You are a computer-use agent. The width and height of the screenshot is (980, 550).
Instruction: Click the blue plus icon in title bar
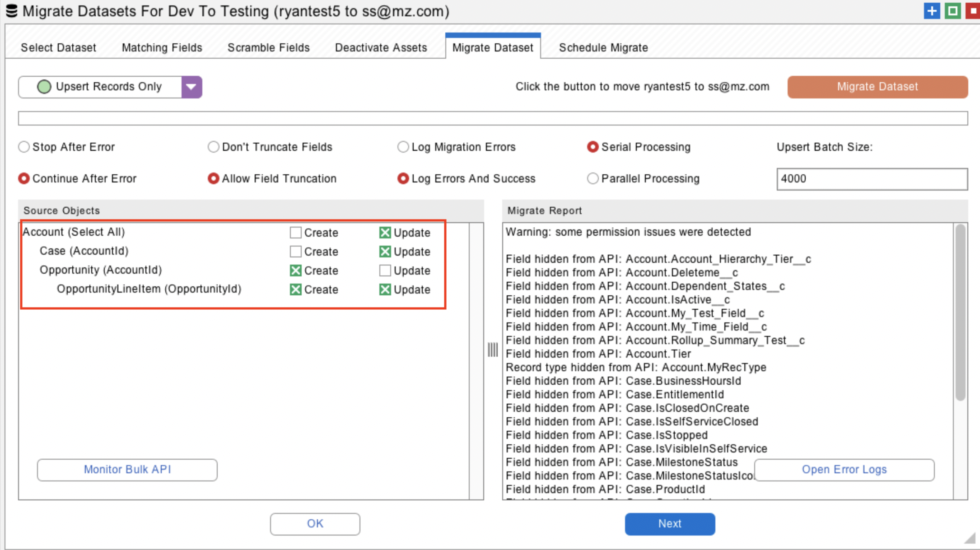(x=931, y=11)
